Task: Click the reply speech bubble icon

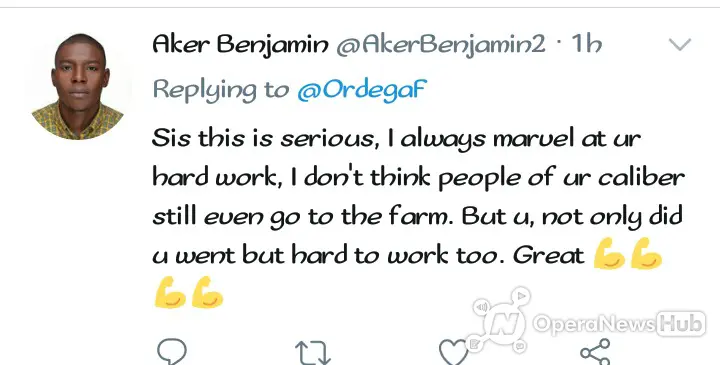Action: [172, 352]
